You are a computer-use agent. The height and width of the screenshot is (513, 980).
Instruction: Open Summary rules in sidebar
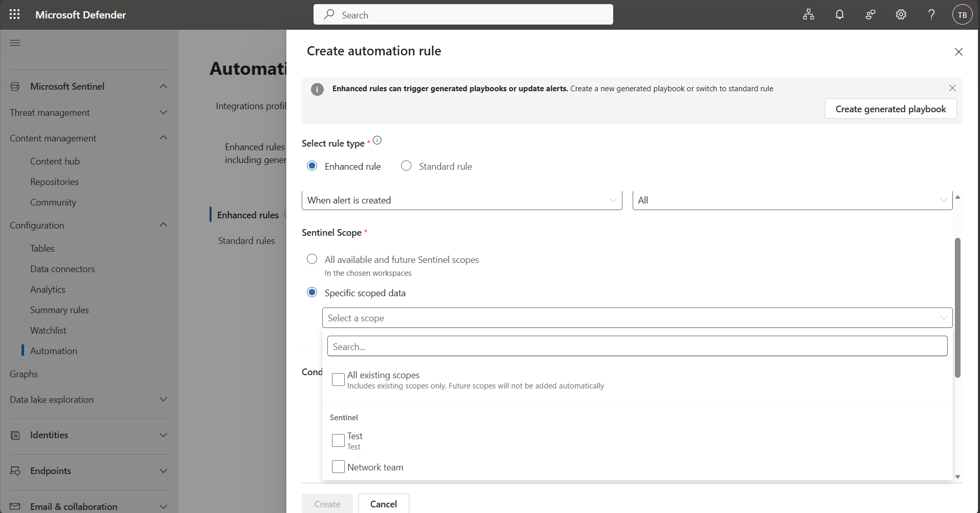[x=59, y=310]
